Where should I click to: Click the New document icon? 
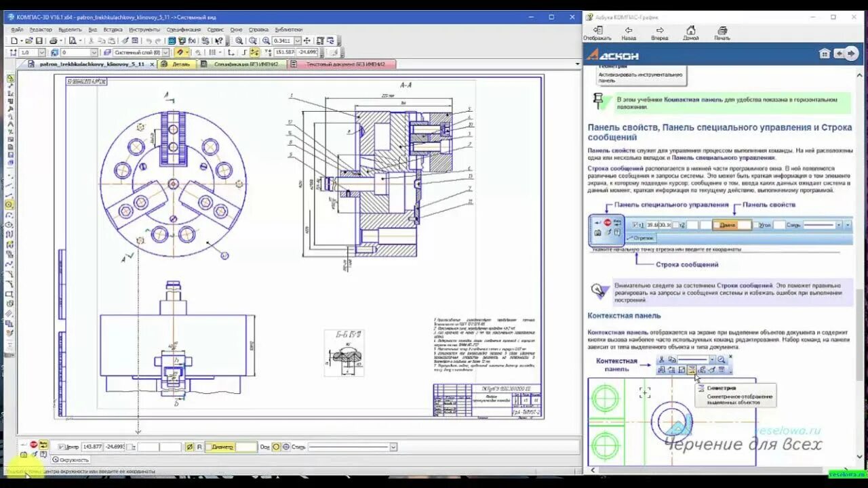tap(14, 41)
